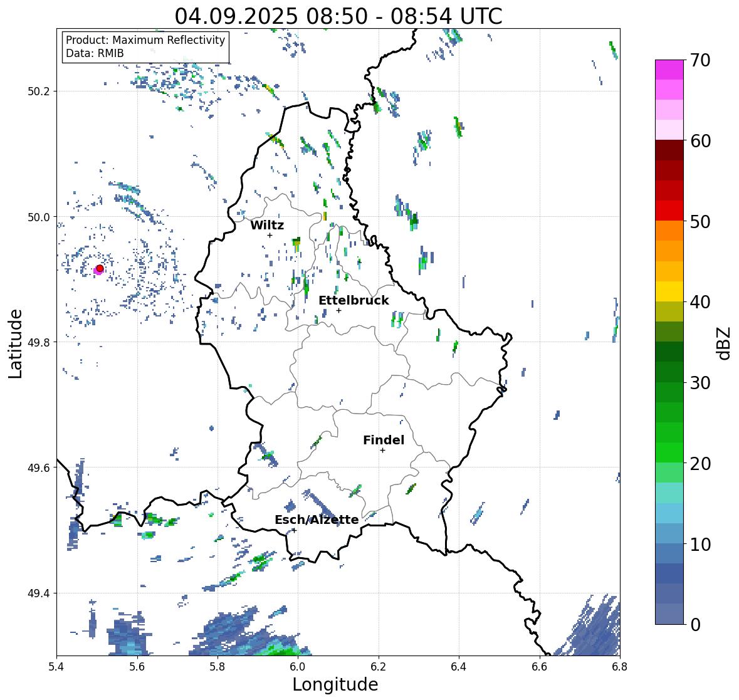The width and height of the screenshot is (739, 700).
Task: Click the 6.2 longitude tick label
Action: pos(379,667)
